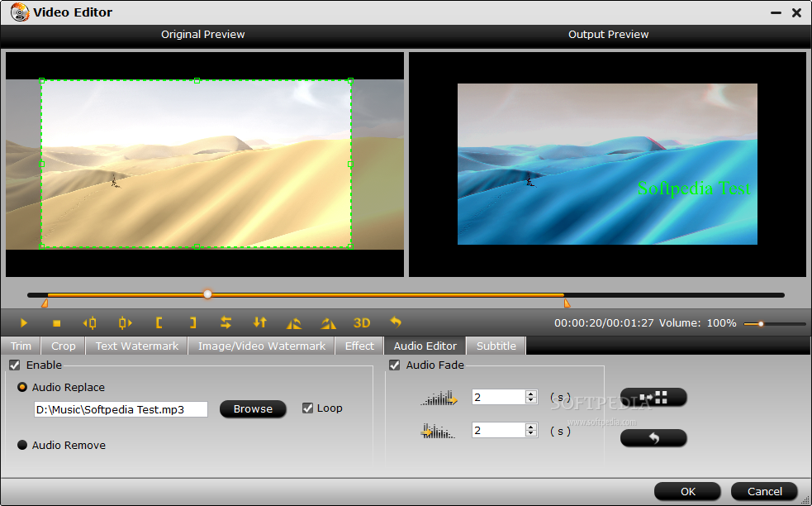Select the Audio Remove radio option
This screenshot has width=812, height=506.
point(22,445)
